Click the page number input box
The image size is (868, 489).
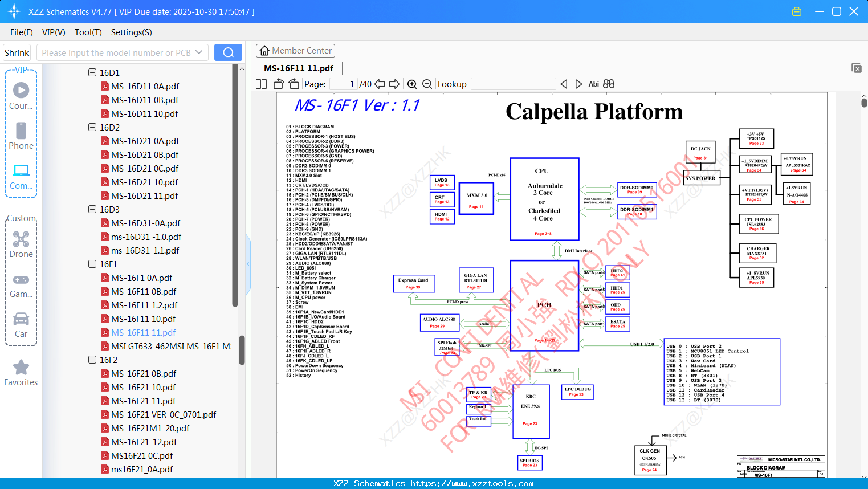click(344, 84)
